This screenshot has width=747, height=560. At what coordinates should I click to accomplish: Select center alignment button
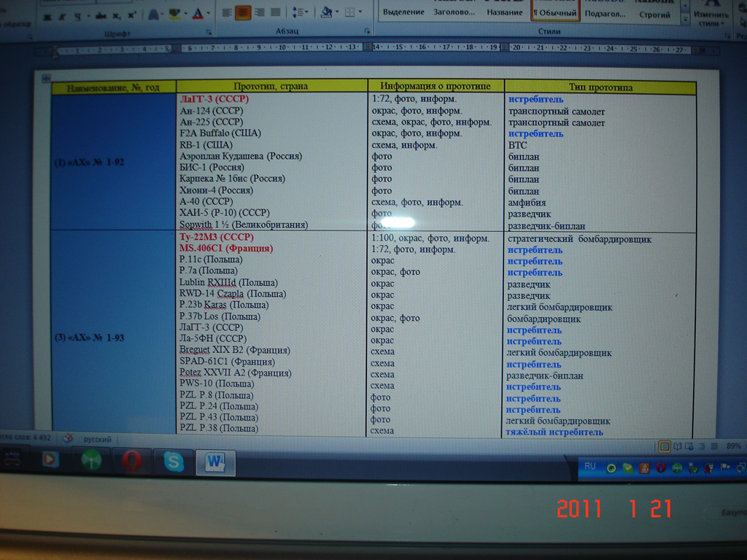pyautogui.click(x=243, y=13)
